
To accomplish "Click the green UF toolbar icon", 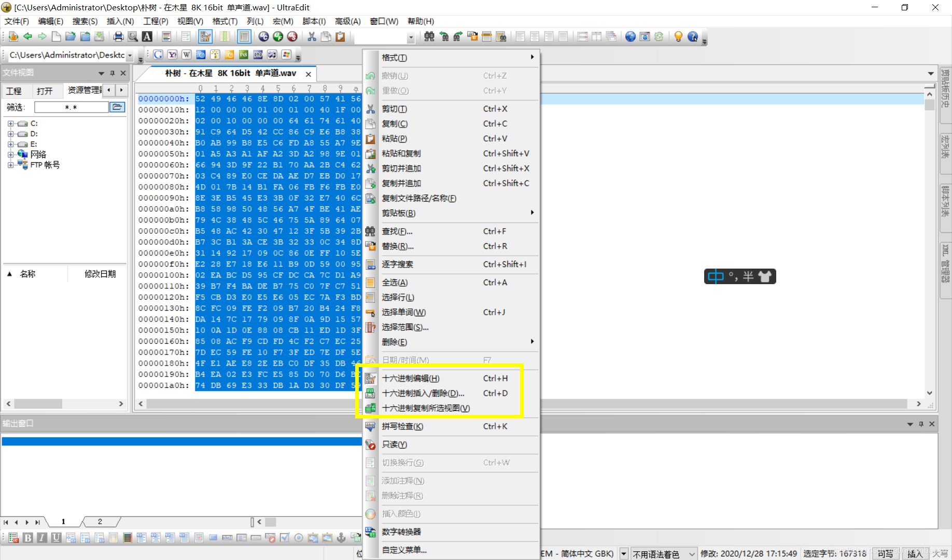I will pyautogui.click(x=278, y=36).
